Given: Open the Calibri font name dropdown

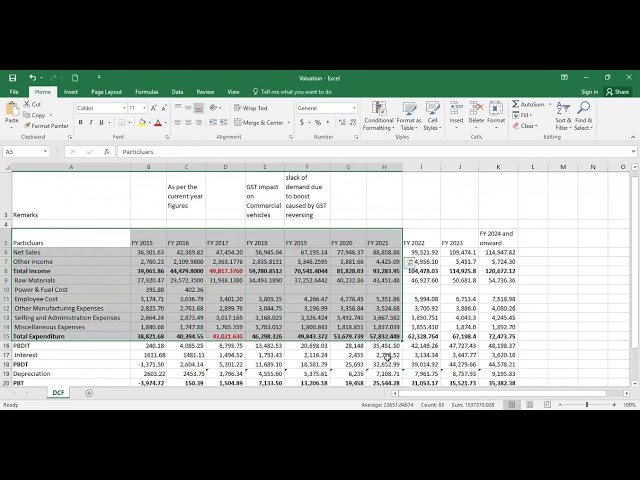Looking at the screenshot, I should pos(124,108).
